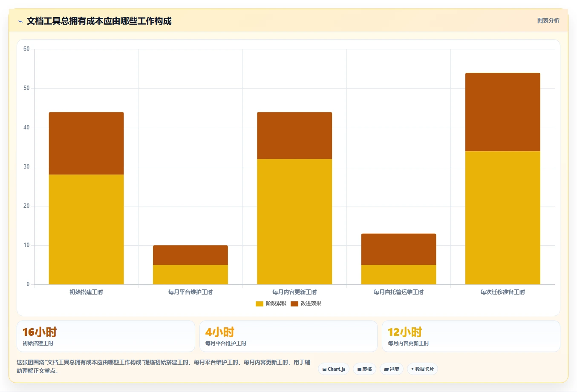Click the 每月平台维护工时 x-axis label
Image resolution: width=577 pixels, height=392 pixels.
190,292
